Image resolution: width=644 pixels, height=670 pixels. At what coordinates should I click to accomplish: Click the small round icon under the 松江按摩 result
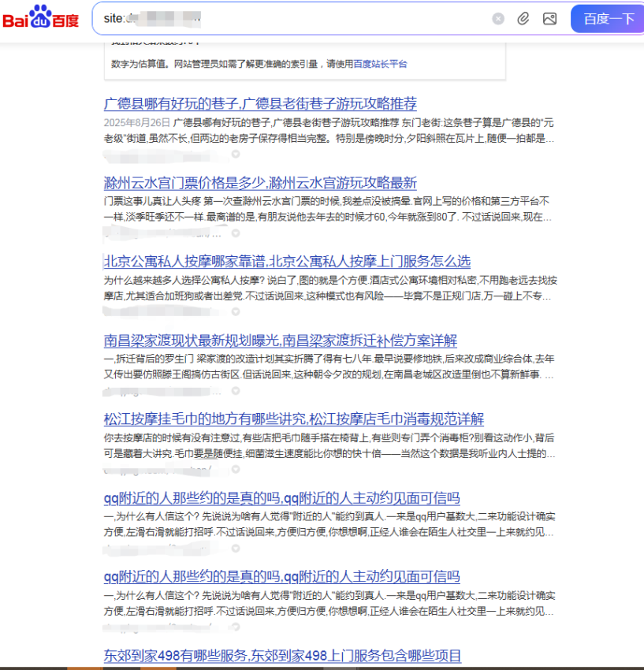pos(235,470)
